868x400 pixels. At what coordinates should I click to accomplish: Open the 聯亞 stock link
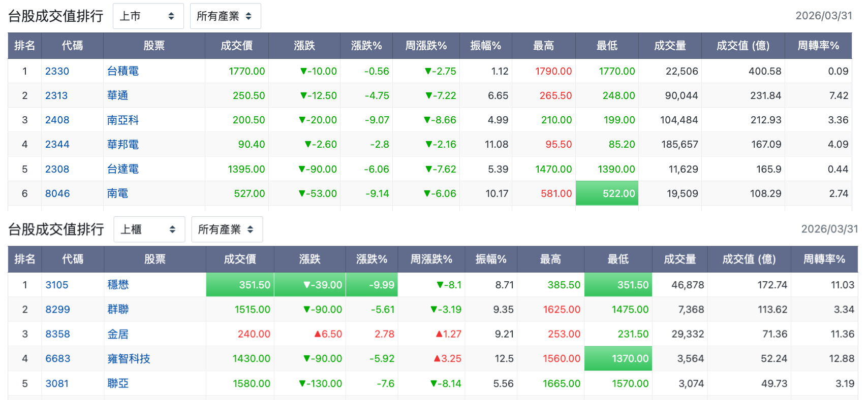pyautogui.click(x=118, y=383)
